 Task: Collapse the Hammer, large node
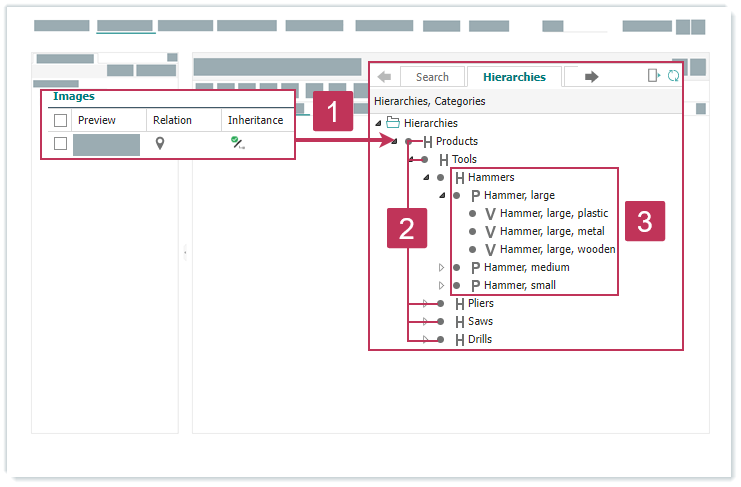441,195
